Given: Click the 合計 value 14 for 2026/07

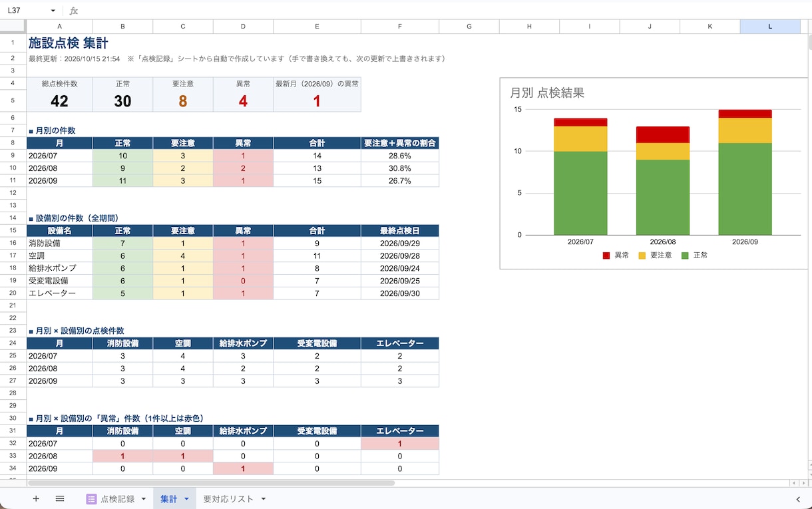Looking at the screenshot, I should pos(317,156).
